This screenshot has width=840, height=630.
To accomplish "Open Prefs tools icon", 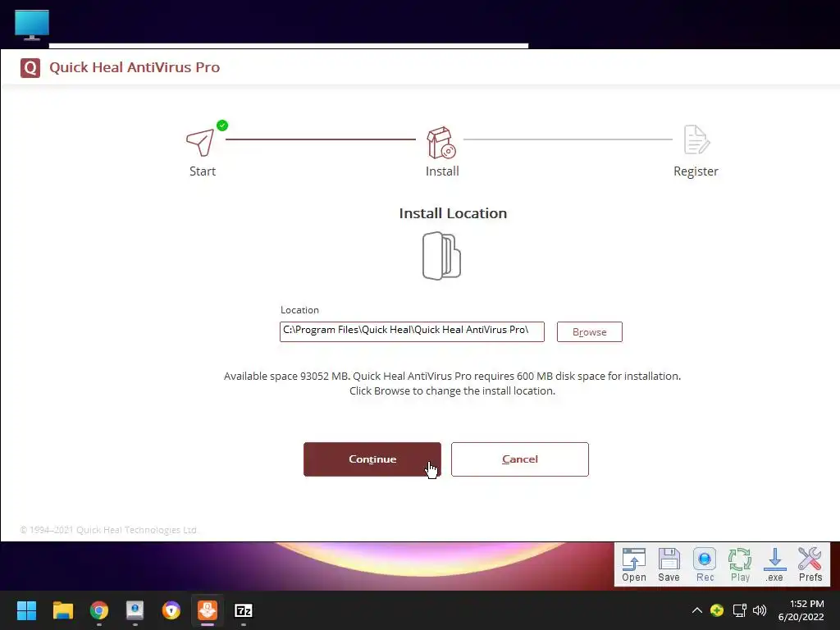I will click(x=810, y=564).
